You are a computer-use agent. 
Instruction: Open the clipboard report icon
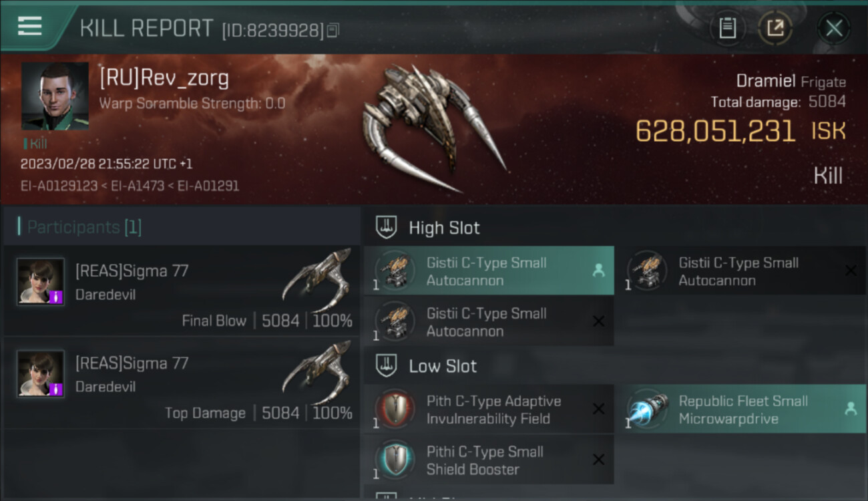pyautogui.click(x=727, y=28)
